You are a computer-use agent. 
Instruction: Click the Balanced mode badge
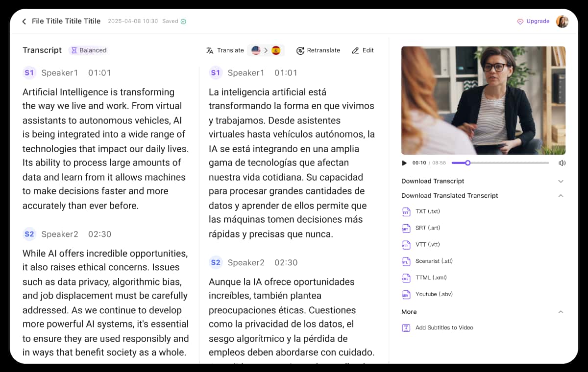(x=88, y=50)
